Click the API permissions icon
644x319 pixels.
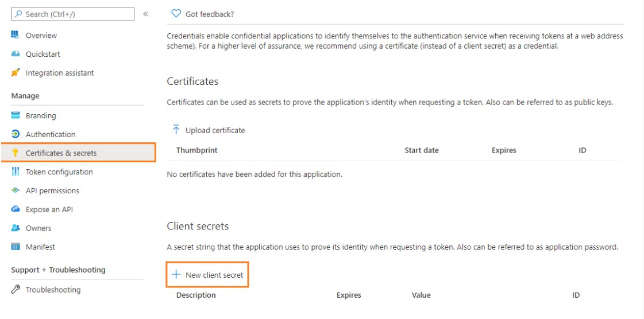click(x=16, y=190)
